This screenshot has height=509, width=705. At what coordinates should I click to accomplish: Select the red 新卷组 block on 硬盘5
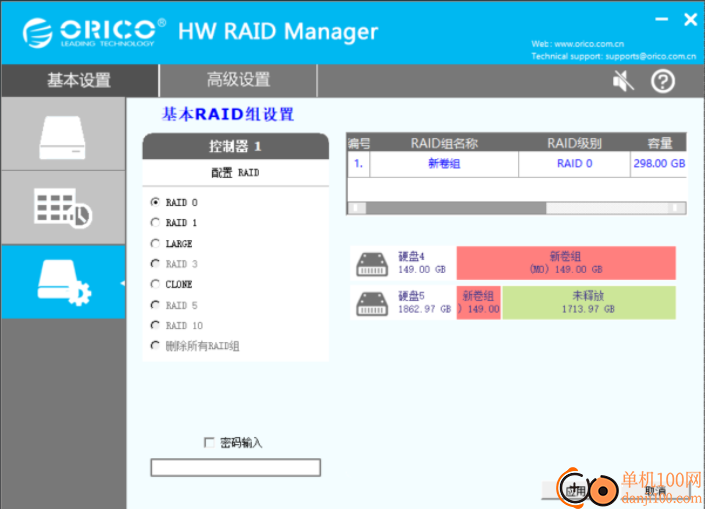click(x=479, y=303)
